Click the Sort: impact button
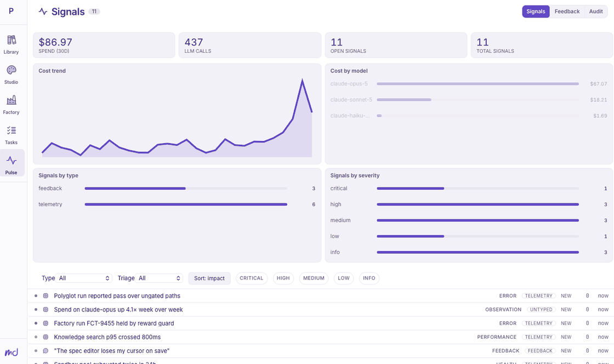The image size is (614, 364). [x=209, y=278]
